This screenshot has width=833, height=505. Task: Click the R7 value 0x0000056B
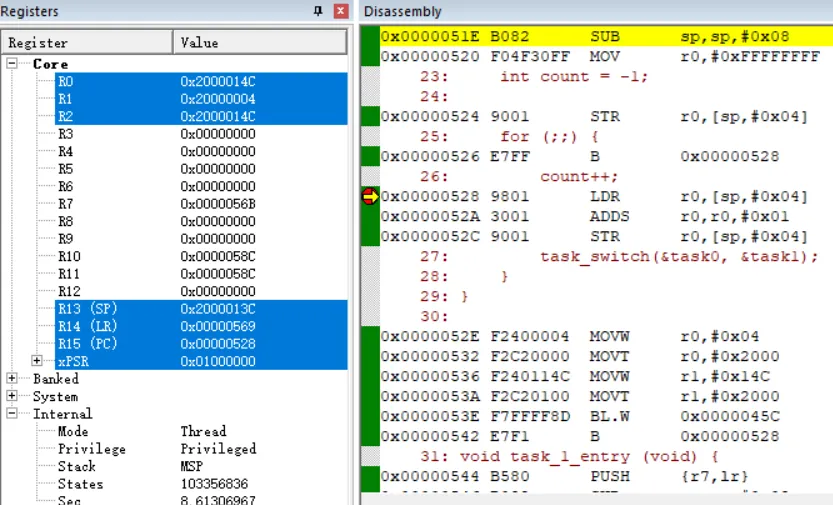tap(218, 204)
